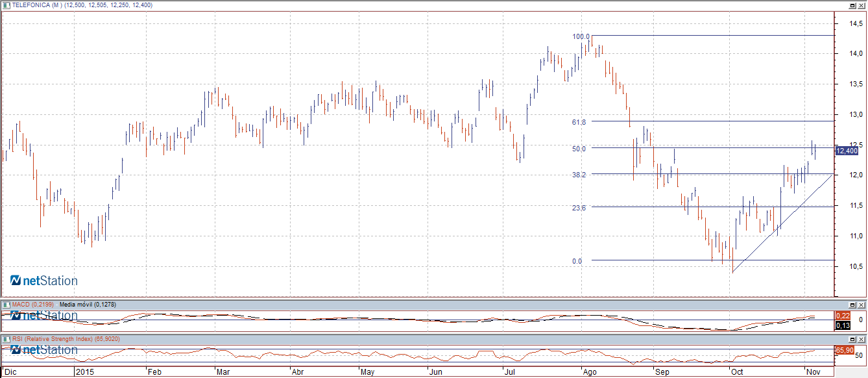Viewport: 868px width, 378px height.
Task: Click the 11,5 price axis label
Action: (x=856, y=206)
